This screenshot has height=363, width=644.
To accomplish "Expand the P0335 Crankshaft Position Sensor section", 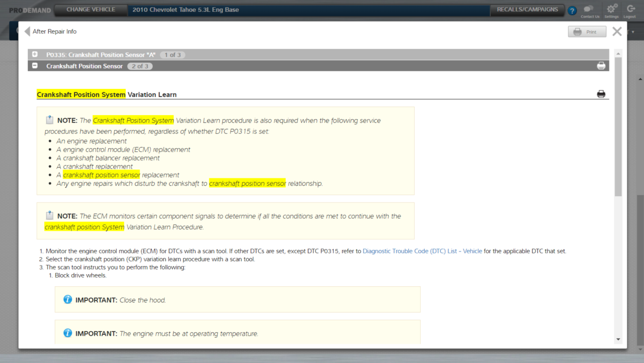I will [35, 55].
